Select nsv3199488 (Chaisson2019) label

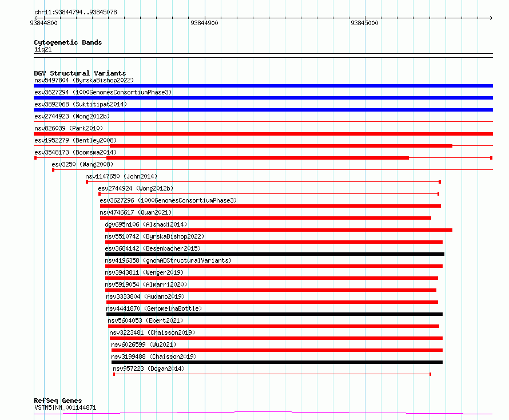point(154,356)
